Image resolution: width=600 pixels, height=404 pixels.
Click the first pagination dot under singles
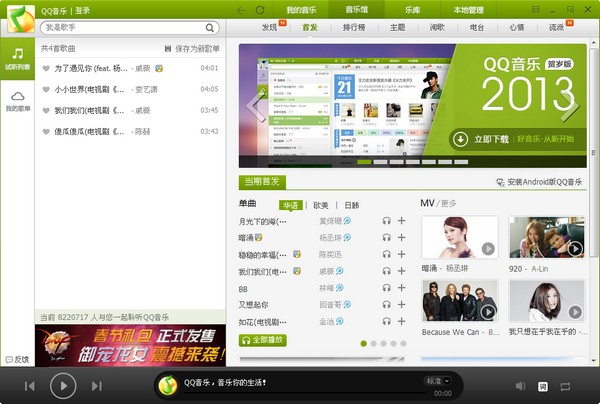click(364, 344)
